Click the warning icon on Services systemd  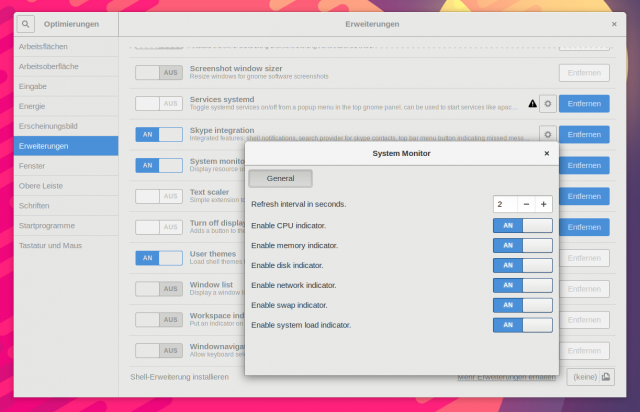(x=532, y=103)
